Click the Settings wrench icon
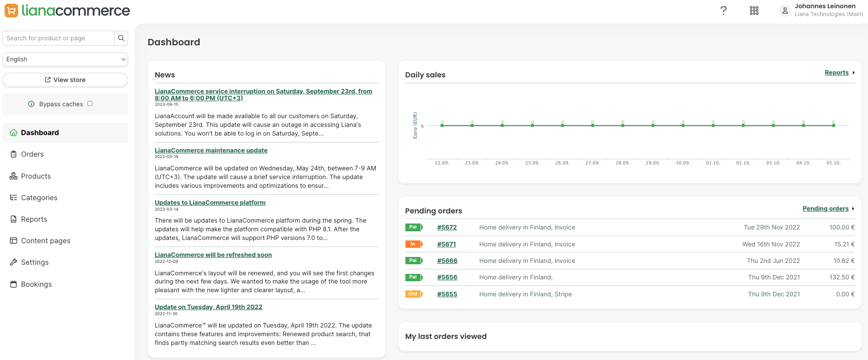 (x=13, y=262)
